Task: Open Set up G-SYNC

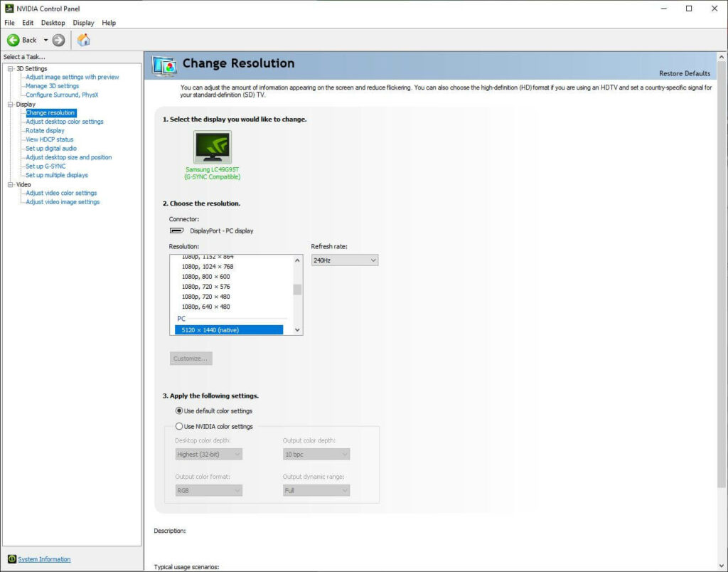Action: click(x=45, y=166)
